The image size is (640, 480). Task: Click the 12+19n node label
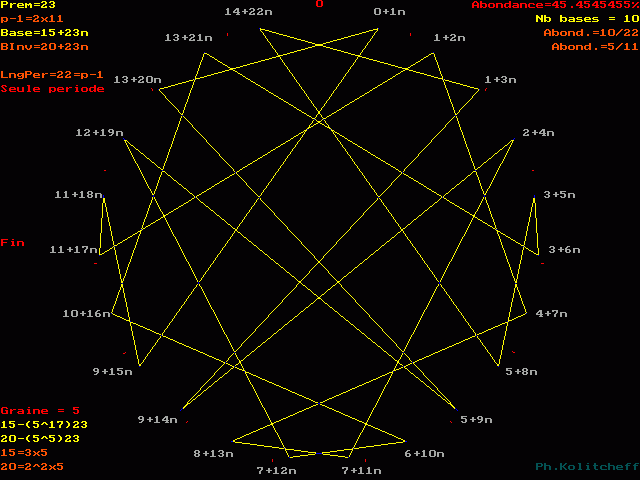(x=99, y=133)
